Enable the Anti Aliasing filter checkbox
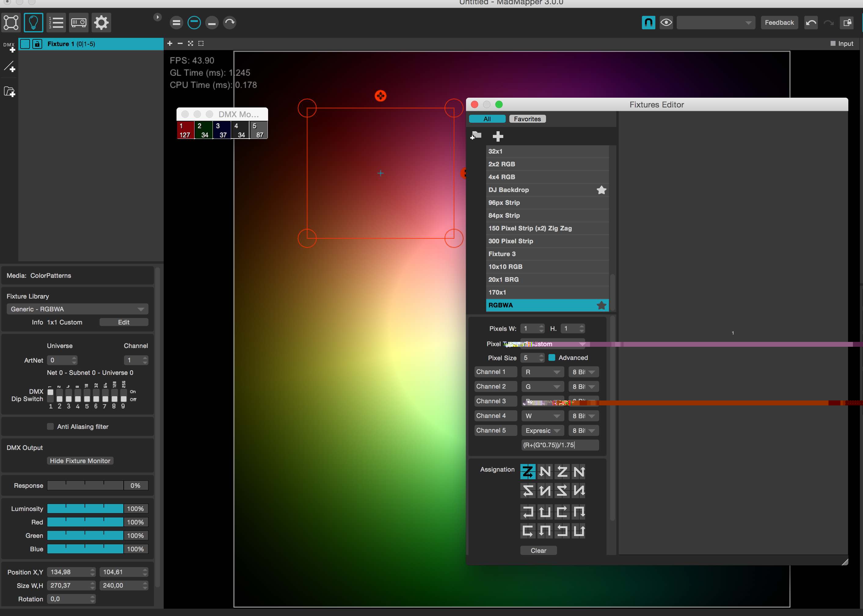The image size is (863, 616). pyautogui.click(x=50, y=426)
